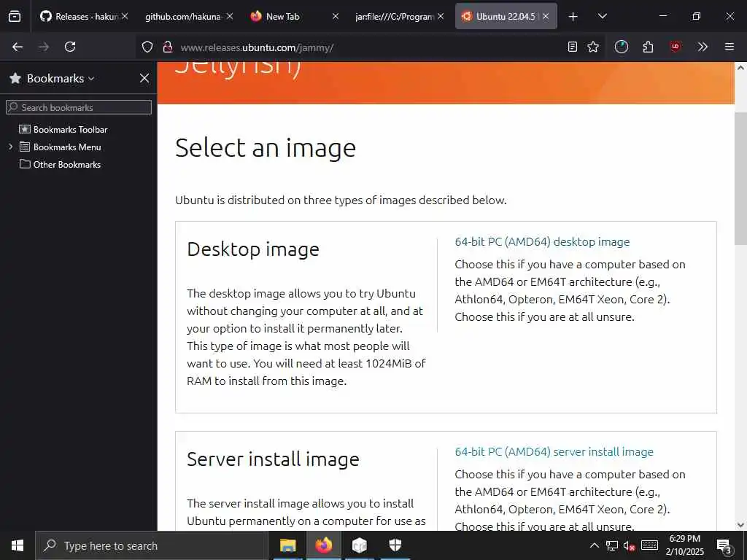The height and width of the screenshot is (560, 747).
Task: Close the Bookmarks sidebar
Action: [x=144, y=78]
